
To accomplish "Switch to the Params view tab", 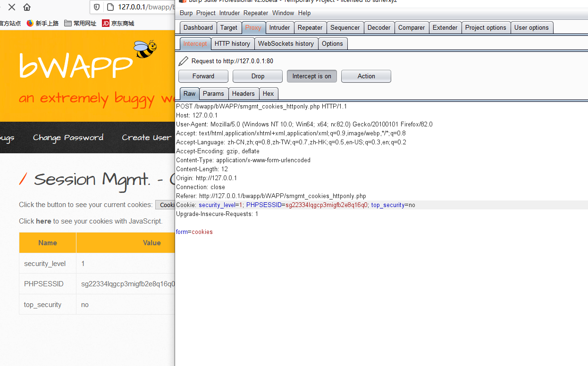I will pos(214,93).
